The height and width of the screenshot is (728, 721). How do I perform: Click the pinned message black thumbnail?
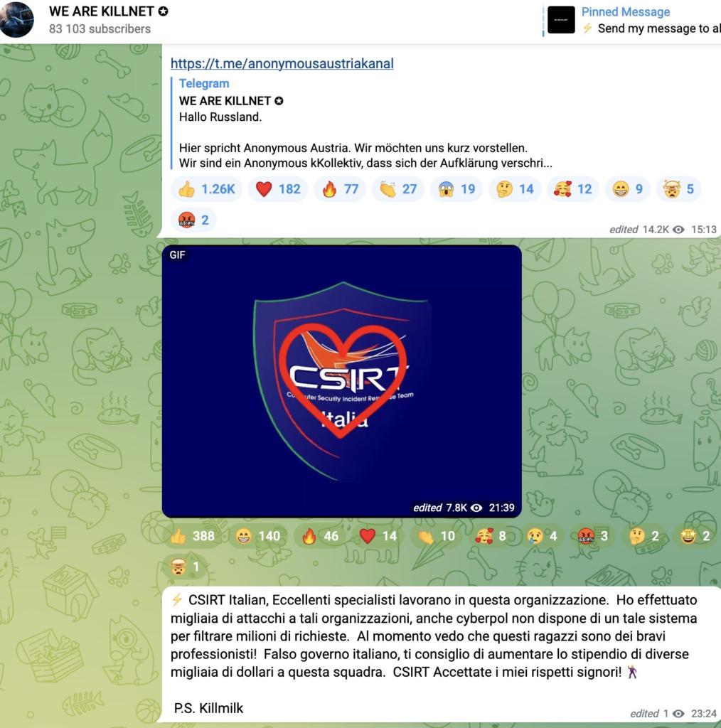tap(561, 20)
